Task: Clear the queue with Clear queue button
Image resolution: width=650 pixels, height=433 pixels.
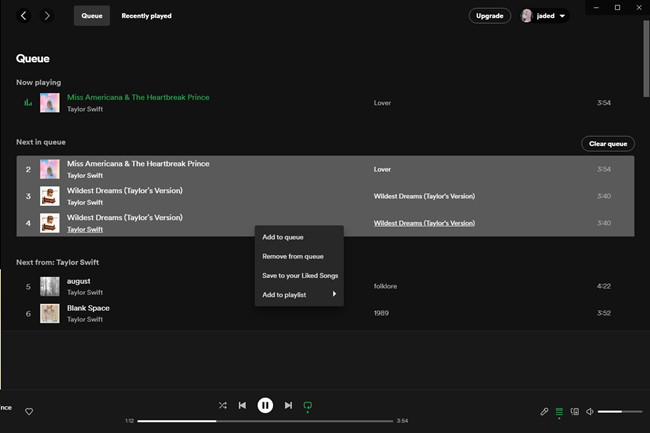Action: (608, 144)
